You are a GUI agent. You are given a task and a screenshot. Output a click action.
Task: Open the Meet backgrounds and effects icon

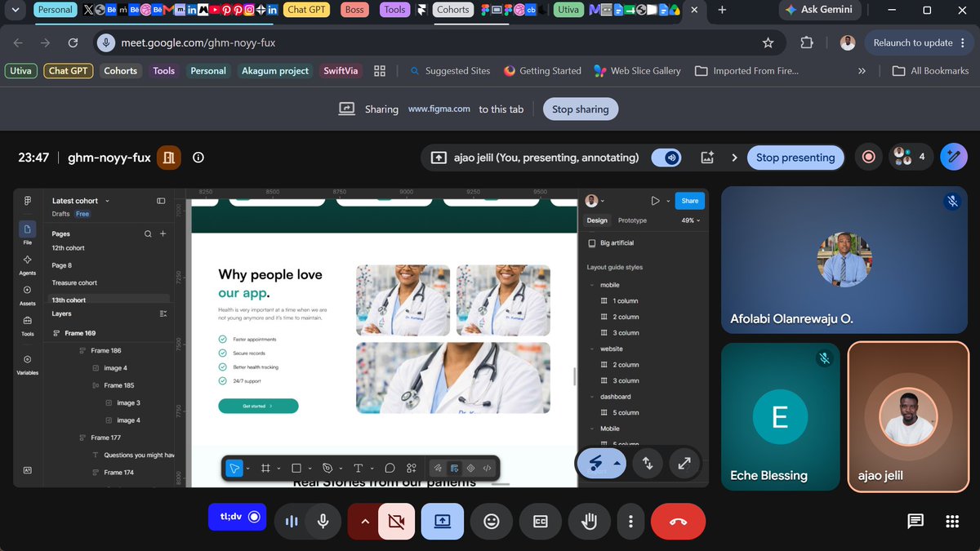[x=707, y=158]
